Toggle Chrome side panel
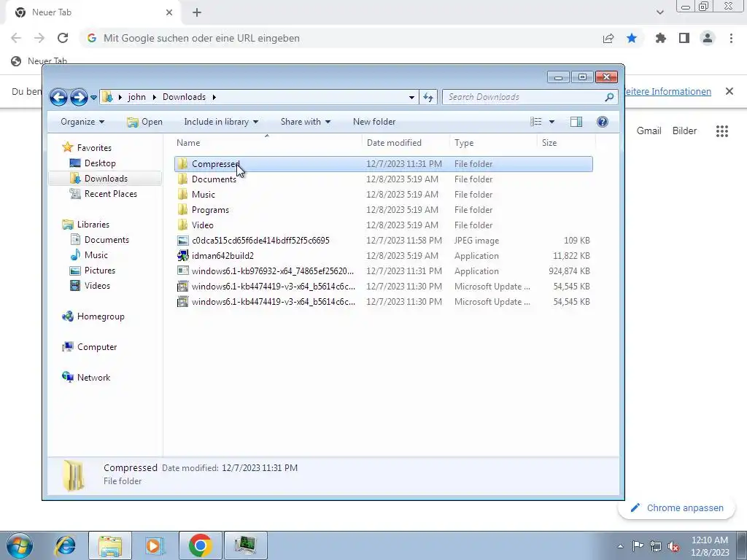The image size is (747, 560). pyautogui.click(x=684, y=38)
